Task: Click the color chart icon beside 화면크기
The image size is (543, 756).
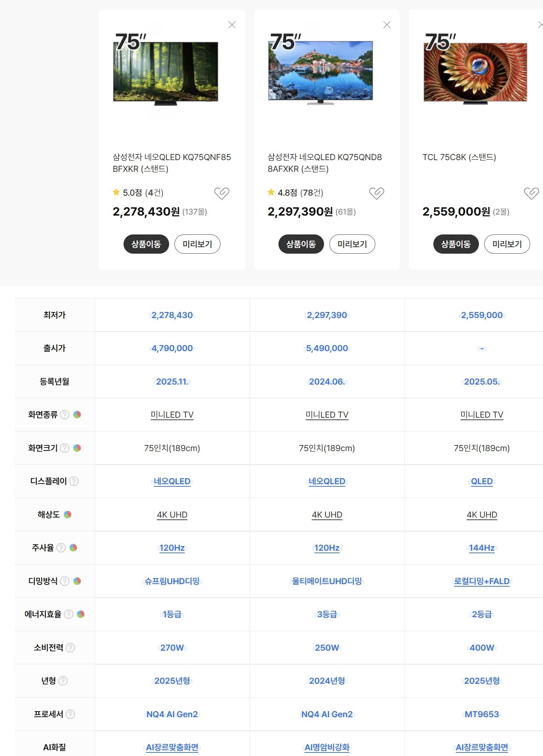Action: click(x=77, y=448)
